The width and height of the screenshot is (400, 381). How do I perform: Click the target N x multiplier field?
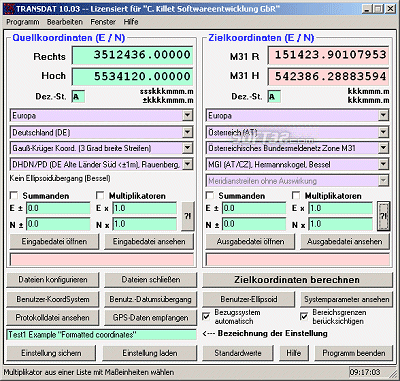coord(340,224)
